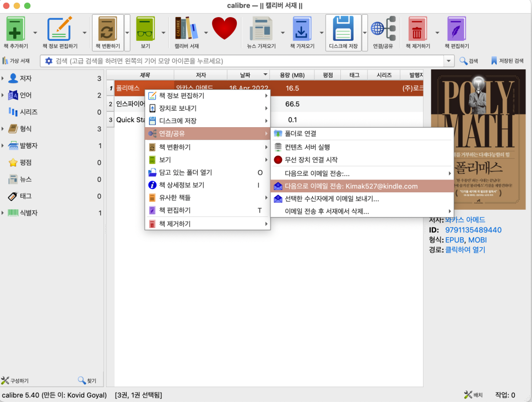Viewport: 532px width, 402px height.
Task: Open the dropdown arrow next to 캘리버 서재
Action: [206, 33]
